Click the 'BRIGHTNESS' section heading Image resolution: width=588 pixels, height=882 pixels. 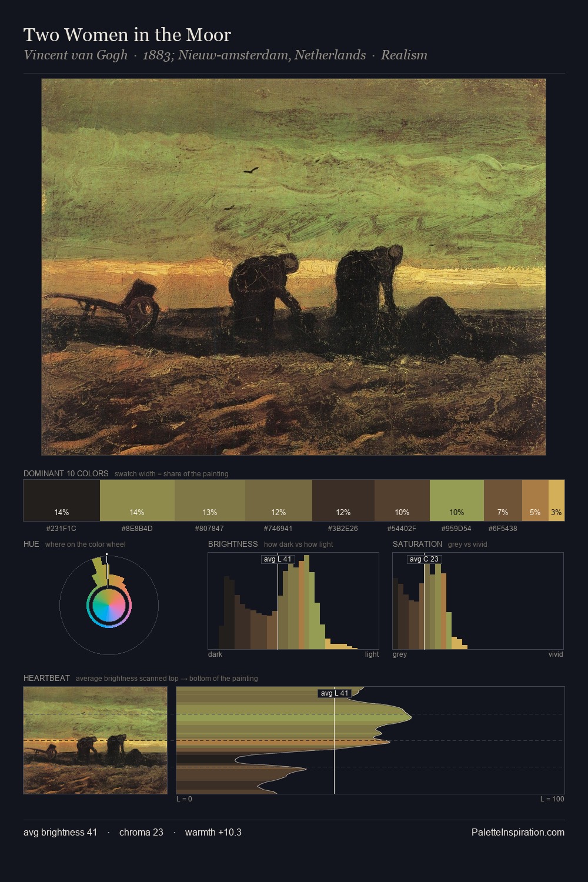tap(233, 544)
